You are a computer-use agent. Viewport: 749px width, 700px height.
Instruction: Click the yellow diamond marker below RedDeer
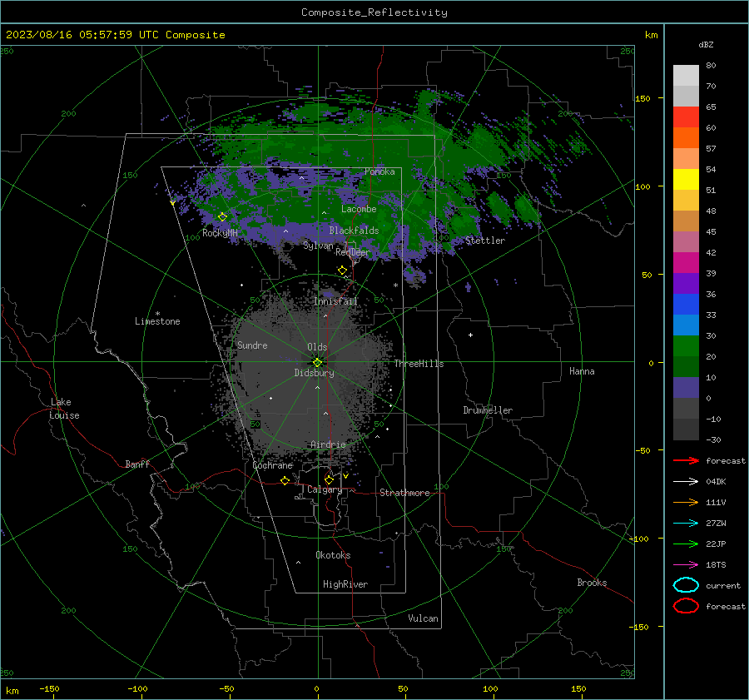coord(343,271)
